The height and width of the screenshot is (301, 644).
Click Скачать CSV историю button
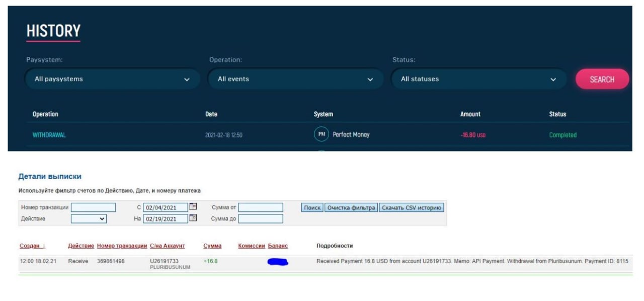[x=412, y=207]
